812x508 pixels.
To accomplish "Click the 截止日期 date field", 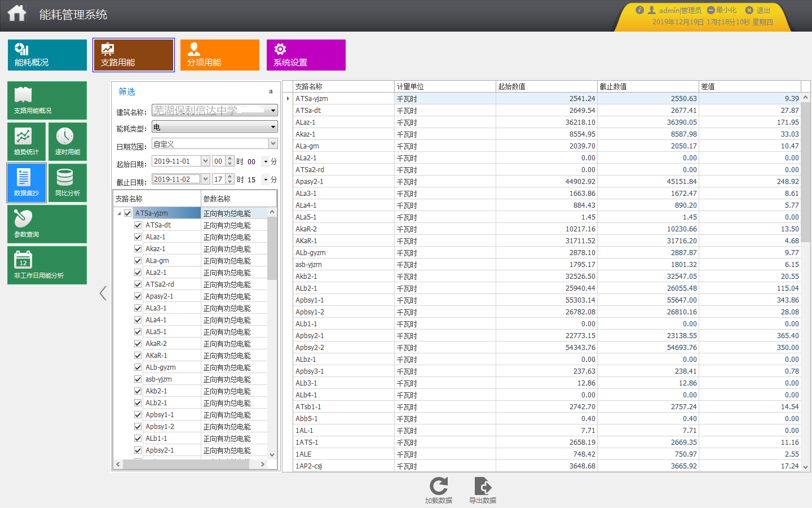I will click(x=176, y=179).
